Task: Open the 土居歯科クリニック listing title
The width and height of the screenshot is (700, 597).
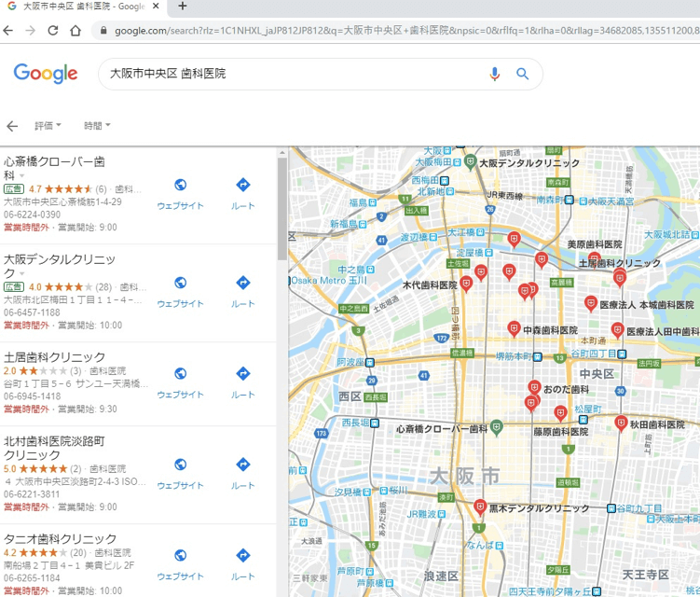Action: click(x=54, y=357)
